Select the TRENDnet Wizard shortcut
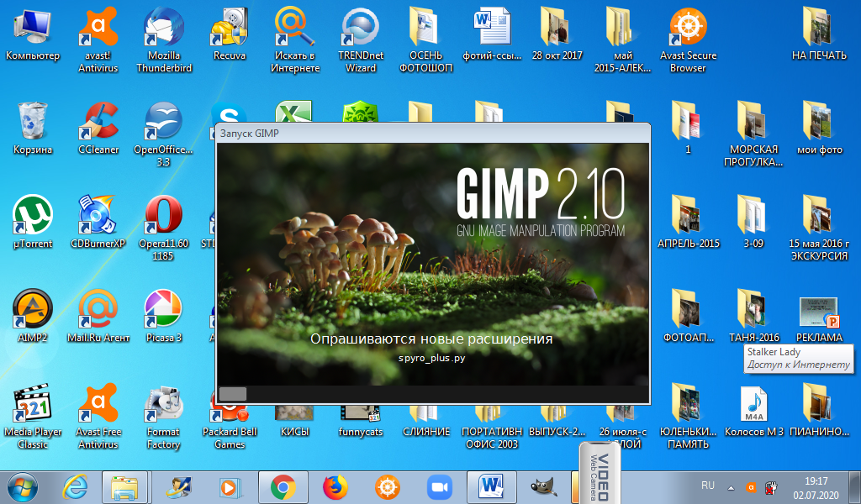This screenshot has width=861, height=504. pyautogui.click(x=361, y=39)
